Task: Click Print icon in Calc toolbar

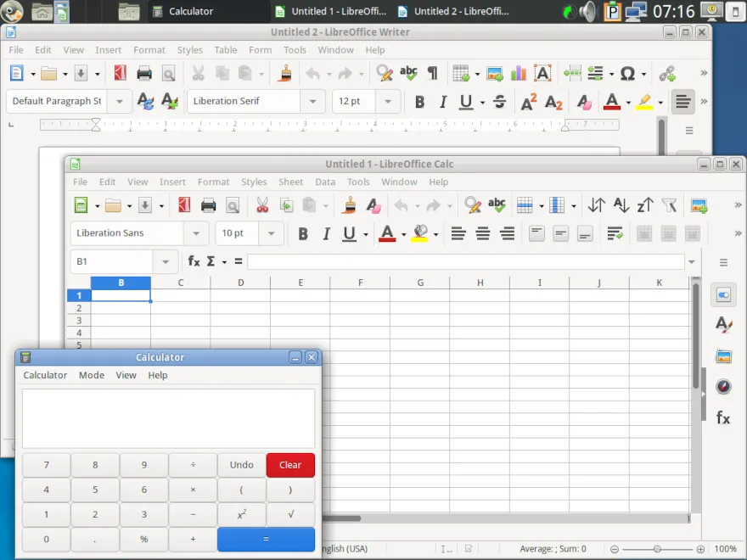Action: click(x=209, y=205)
